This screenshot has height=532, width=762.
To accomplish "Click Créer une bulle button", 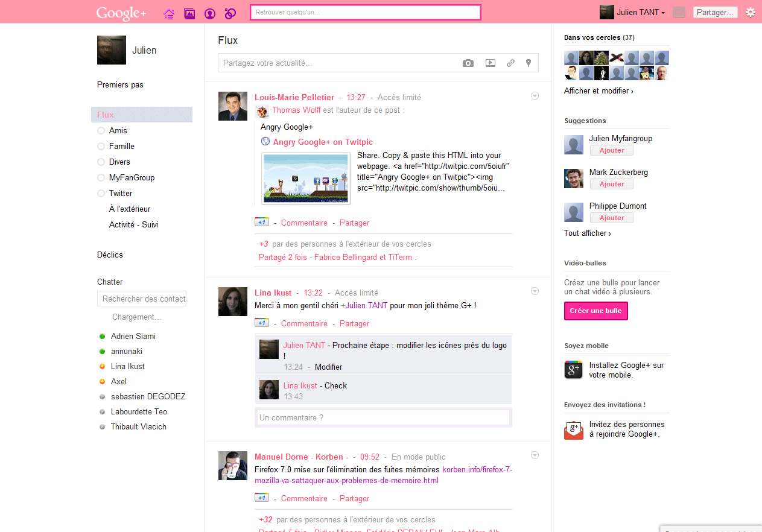I will tap(596, 311).
